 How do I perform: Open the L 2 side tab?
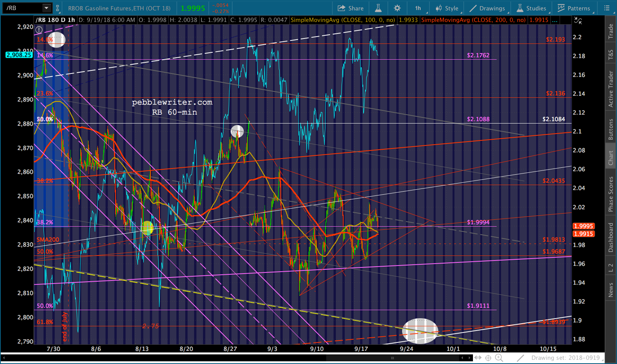[x=610, y=268]
